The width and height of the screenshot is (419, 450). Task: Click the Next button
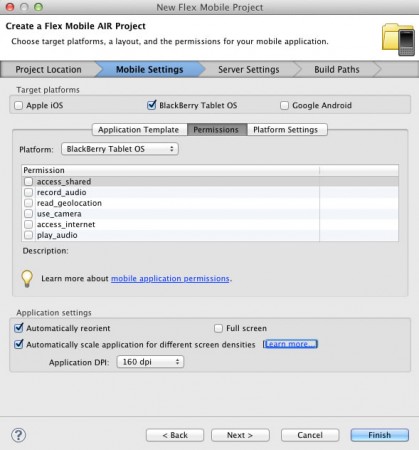click(x=240, y=435)
